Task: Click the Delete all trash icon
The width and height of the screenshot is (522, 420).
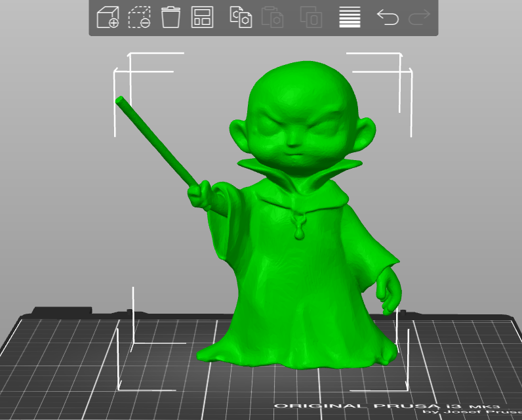Action: tap(171, 17)
